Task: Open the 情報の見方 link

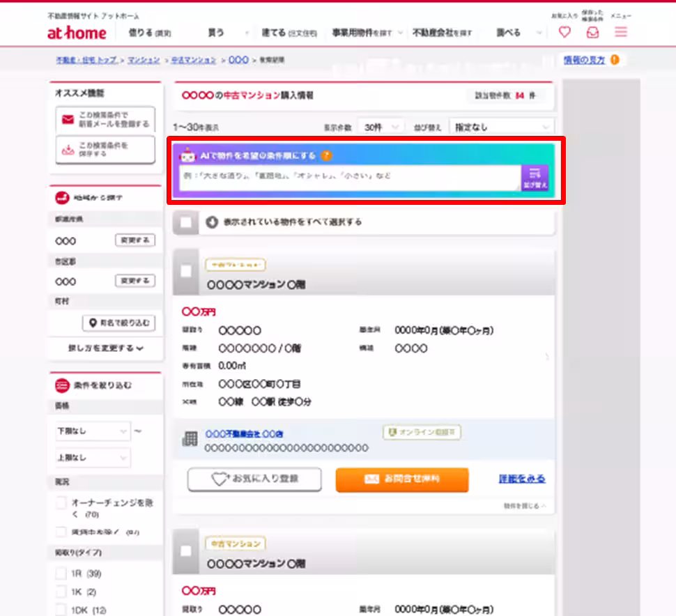Action: click(x=584, y=60)
